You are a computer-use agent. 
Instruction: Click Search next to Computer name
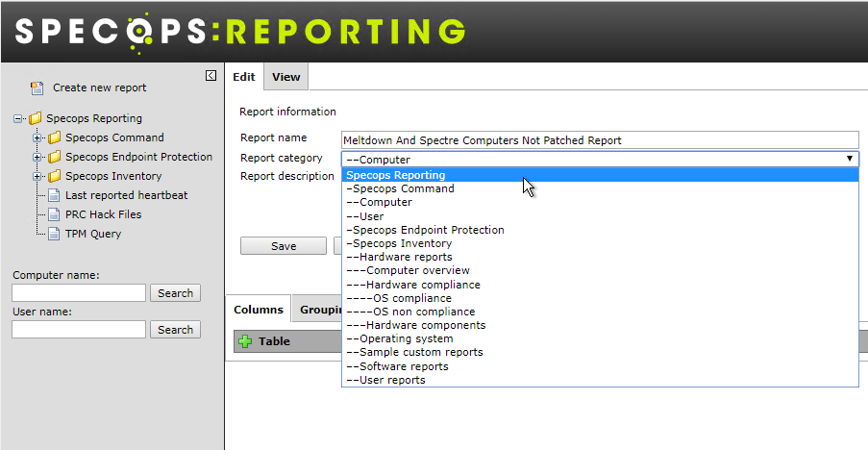point(176,293)
